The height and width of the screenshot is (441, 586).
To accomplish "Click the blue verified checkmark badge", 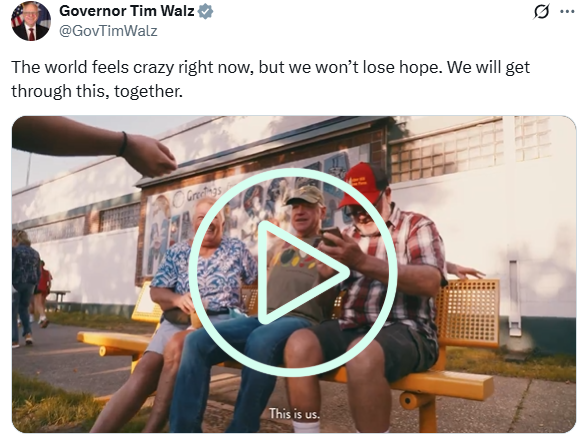I will [205, 11].
